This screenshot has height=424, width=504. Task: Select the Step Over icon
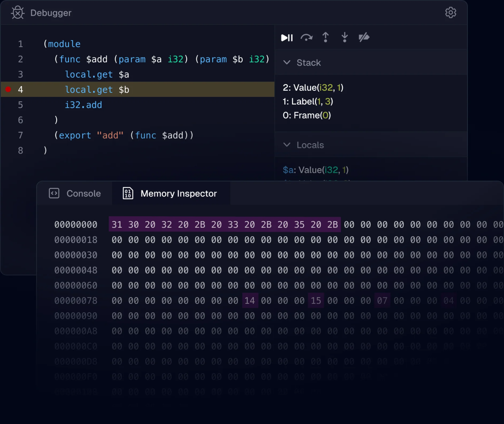(x=307, y=37)
